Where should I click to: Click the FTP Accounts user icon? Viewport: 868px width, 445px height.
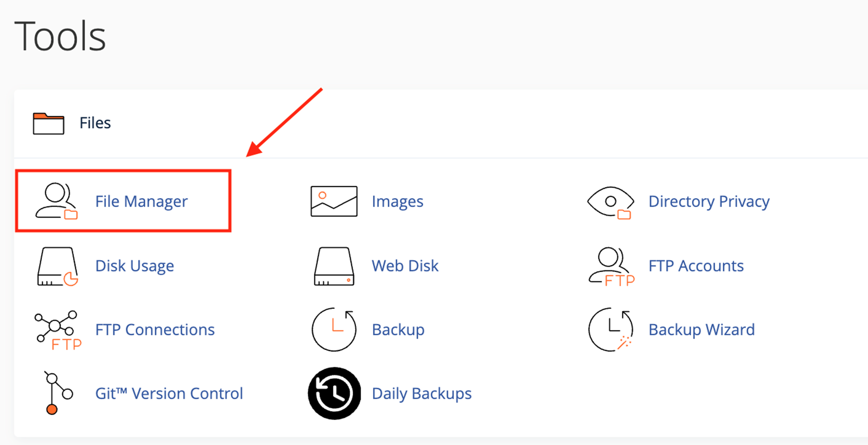pyautogui.click(x=610, y=267)
